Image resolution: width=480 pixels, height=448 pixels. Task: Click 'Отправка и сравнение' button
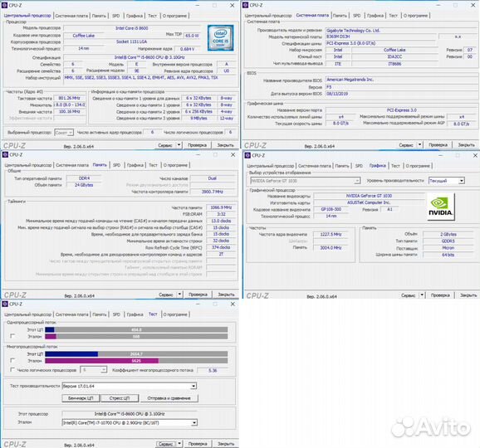click(x=169, y=398)
